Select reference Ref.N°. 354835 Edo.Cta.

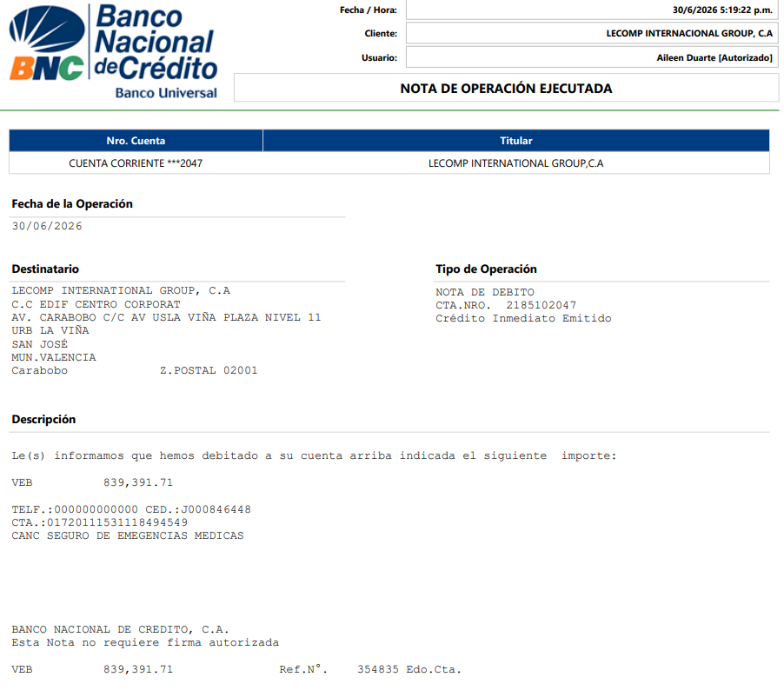click(x=370, y=669)
